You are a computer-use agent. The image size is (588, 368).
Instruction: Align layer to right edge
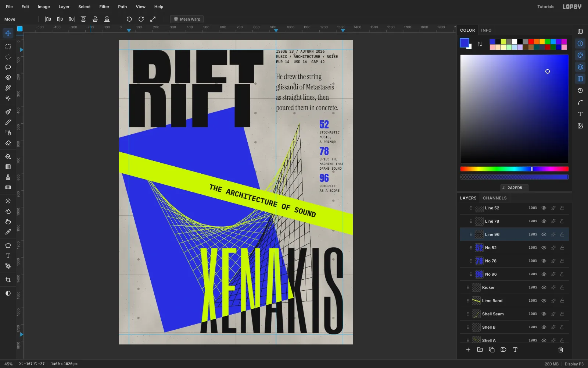point(72,19)
